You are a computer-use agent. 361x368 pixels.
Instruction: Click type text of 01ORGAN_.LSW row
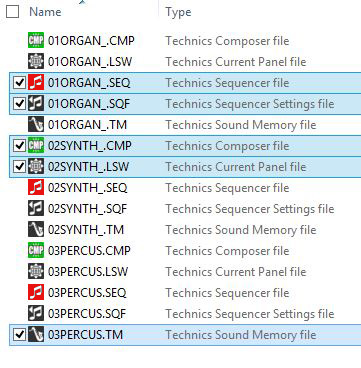coord(236,62)
